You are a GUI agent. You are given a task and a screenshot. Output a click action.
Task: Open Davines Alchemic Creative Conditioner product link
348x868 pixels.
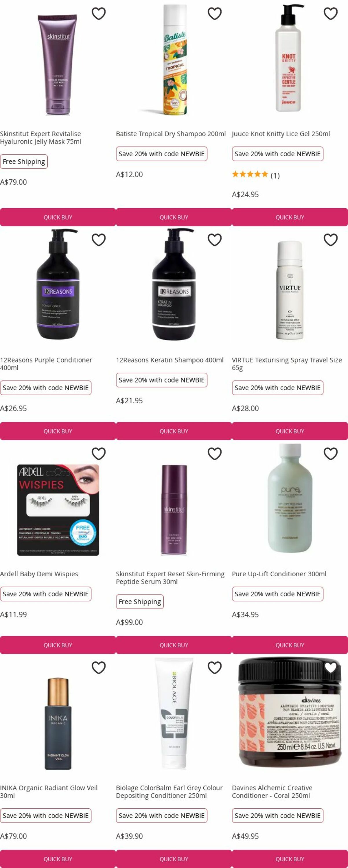pyautogui.click(x=272, y=792)
